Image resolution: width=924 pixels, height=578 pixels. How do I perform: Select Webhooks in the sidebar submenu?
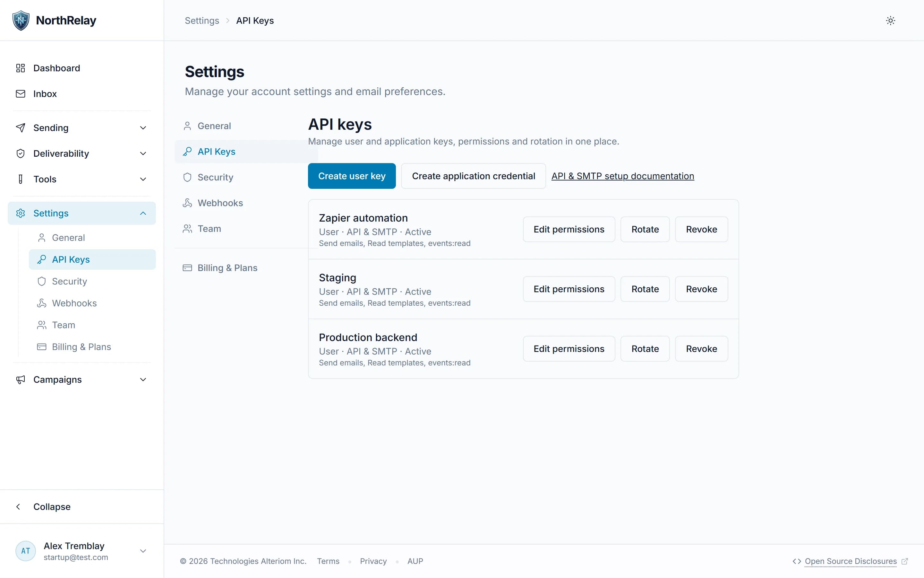(x=92, y=303)
